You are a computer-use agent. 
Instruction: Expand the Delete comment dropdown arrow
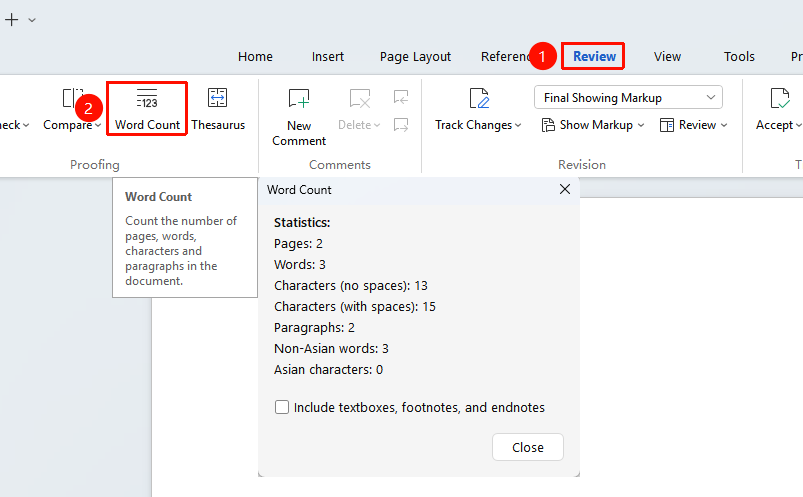(377, 125)
